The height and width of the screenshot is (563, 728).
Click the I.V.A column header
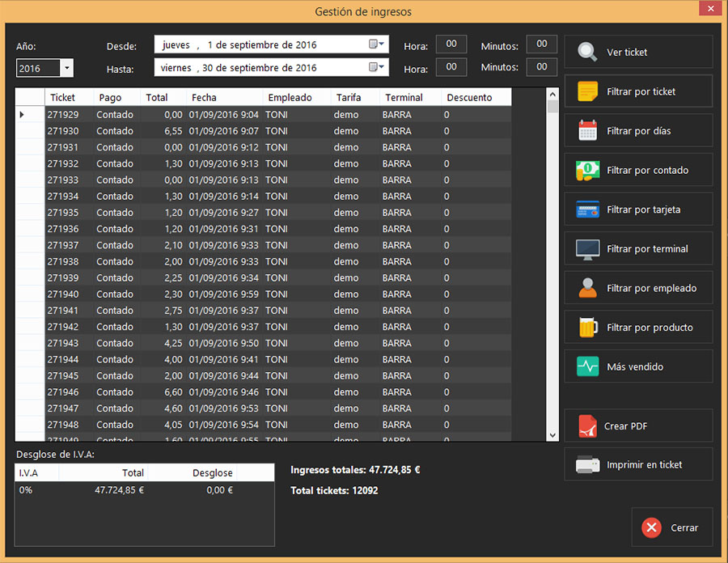[36, 472]
